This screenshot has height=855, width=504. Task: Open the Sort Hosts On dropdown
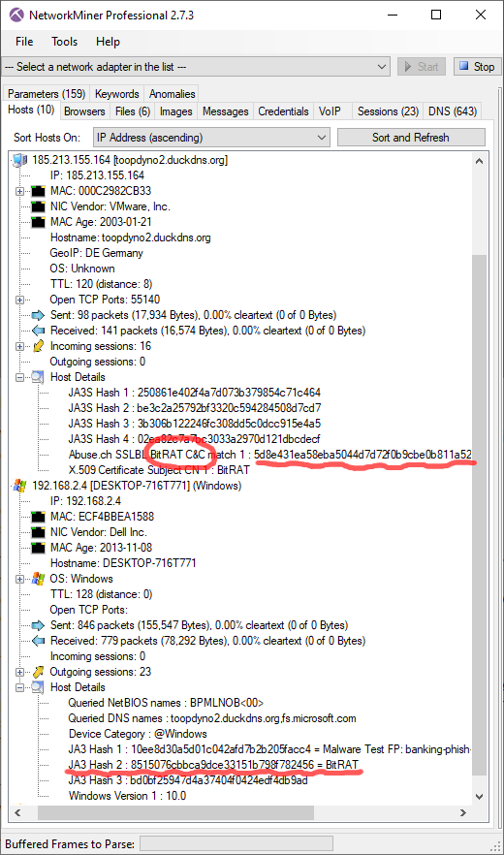[211, 138]
